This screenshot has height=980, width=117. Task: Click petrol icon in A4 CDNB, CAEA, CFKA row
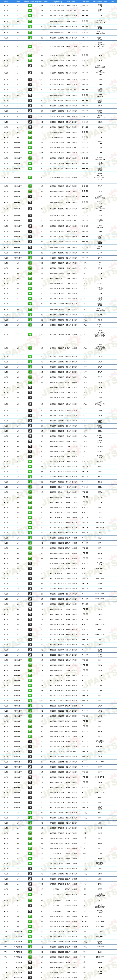point(30,21)
